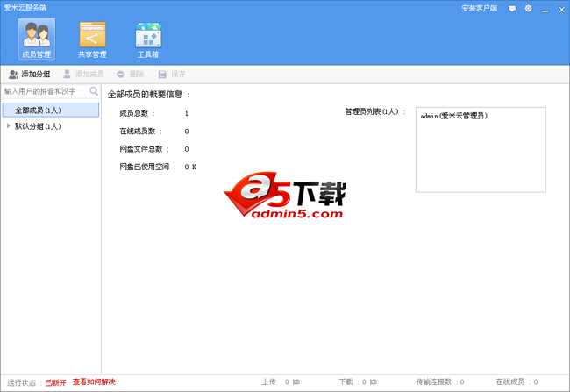Click the 管理员列表 (1人) label
Viewport: 570px width, 392px height.
[375, 111]
